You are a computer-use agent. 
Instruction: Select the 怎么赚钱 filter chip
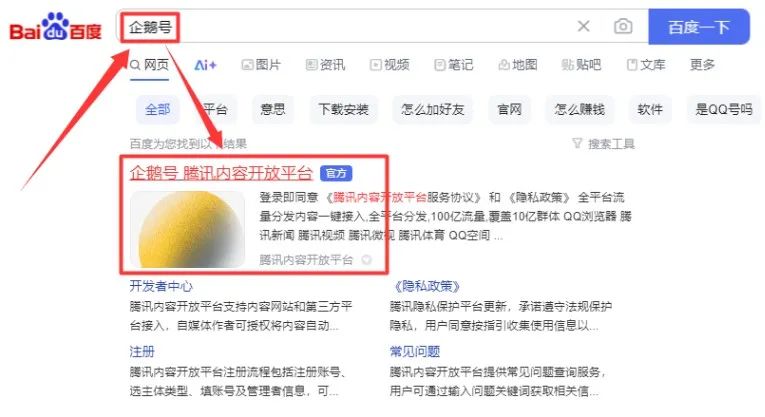coord(580,109)
